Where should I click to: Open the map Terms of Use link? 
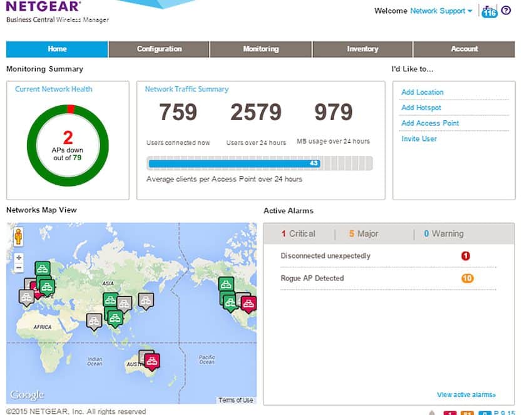235,401
